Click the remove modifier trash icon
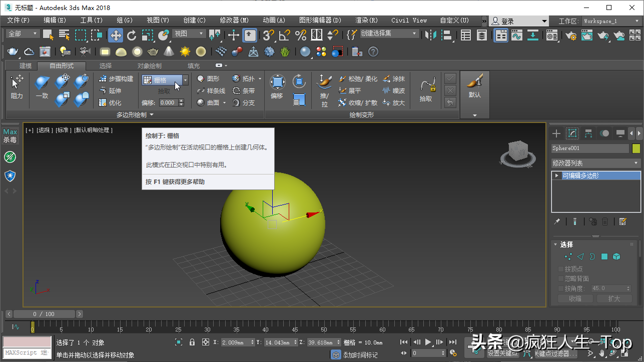This screenshot has height=362, width=644. 604,221
